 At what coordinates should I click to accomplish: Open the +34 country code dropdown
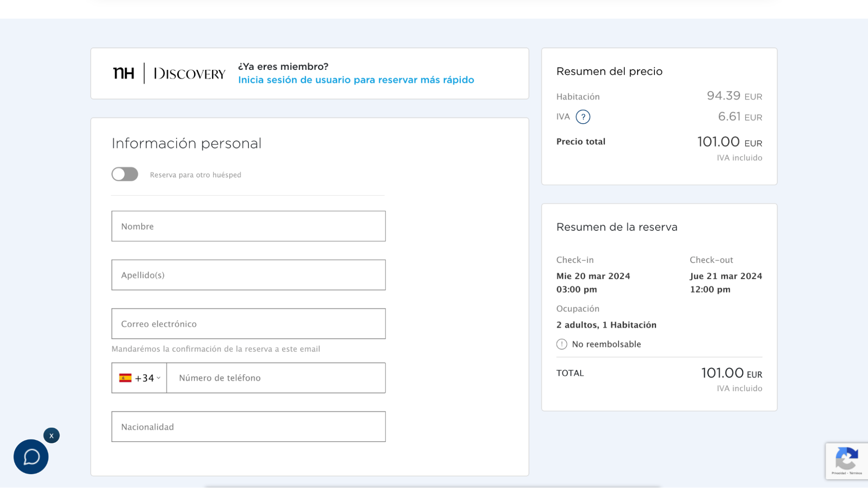coord(139,378)
